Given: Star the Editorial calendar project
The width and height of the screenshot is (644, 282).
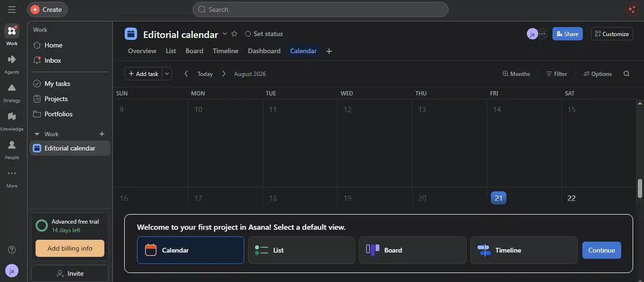Looking at the screenshot, I should 234,34.
